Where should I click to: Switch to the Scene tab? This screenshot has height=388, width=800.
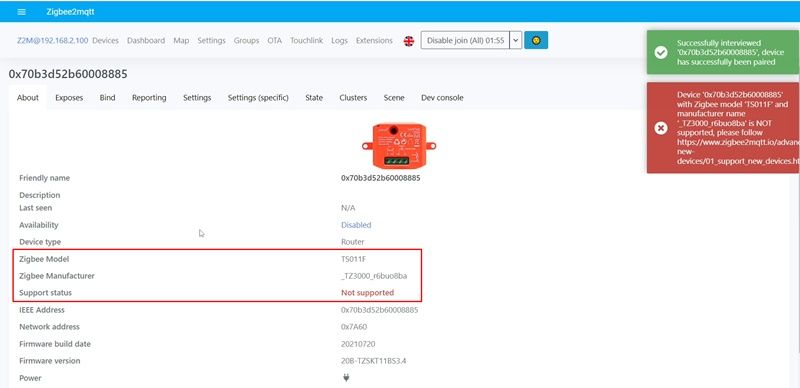(394, 98)
